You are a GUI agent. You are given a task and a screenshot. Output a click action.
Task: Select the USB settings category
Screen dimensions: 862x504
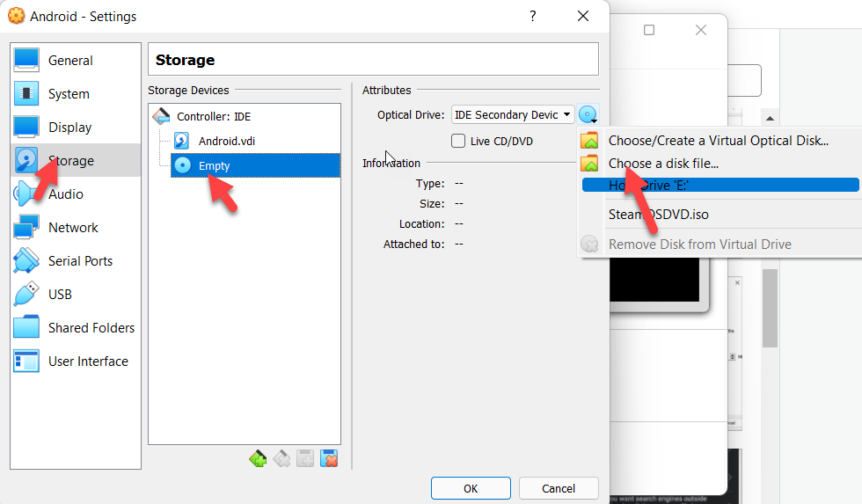tap(60, 295)
